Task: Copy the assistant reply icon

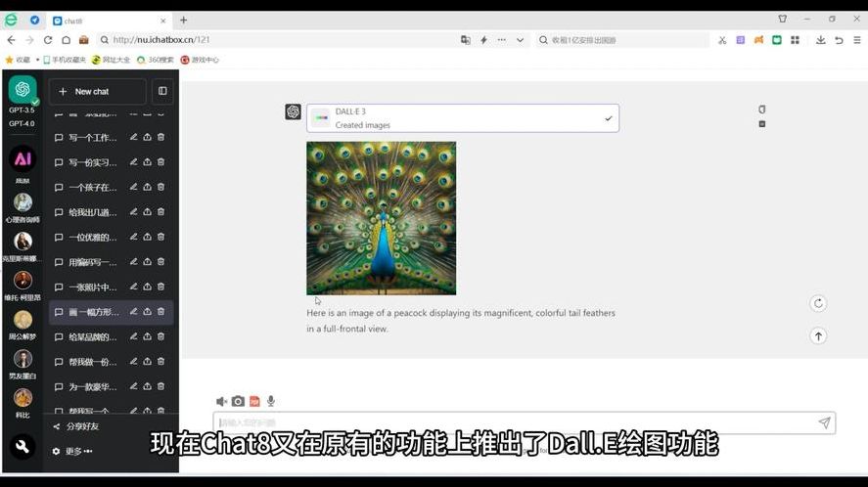Action: (x=761, y=110)
